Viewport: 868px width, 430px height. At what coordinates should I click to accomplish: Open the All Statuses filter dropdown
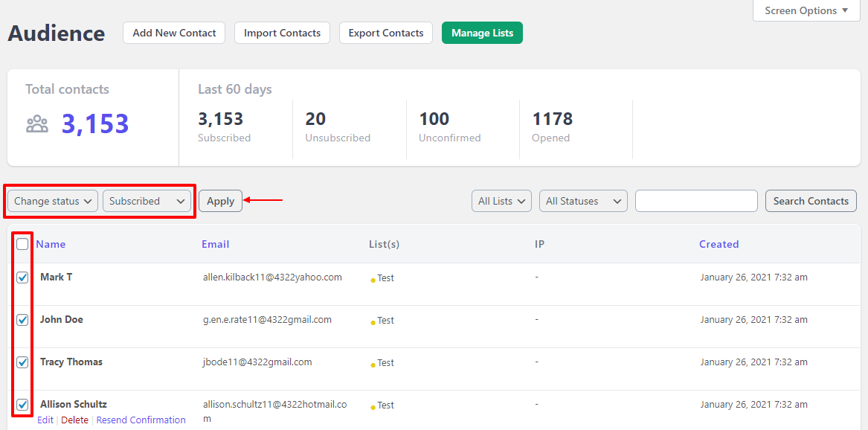[583, 201]
